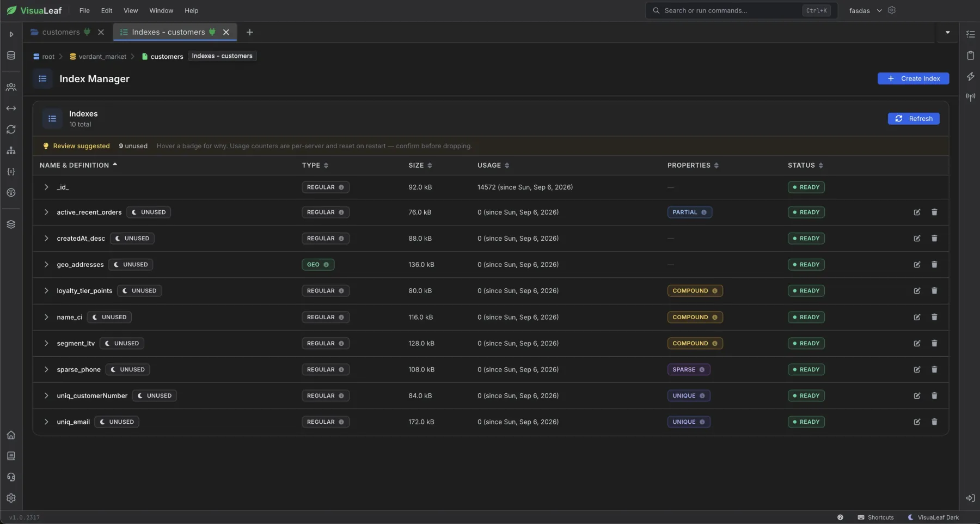980x524 pixels.
Task: Open the layers stack sidebar icon
Action: 11,224
